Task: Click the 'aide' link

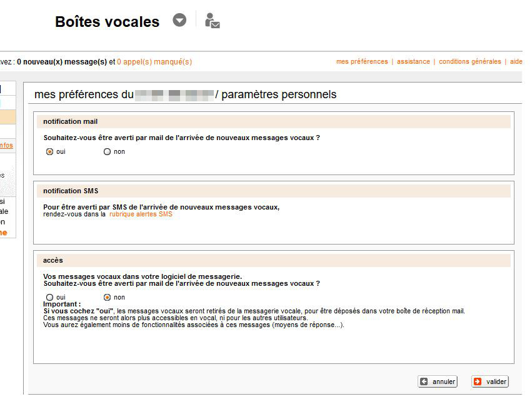Action: tap(516, 61)
